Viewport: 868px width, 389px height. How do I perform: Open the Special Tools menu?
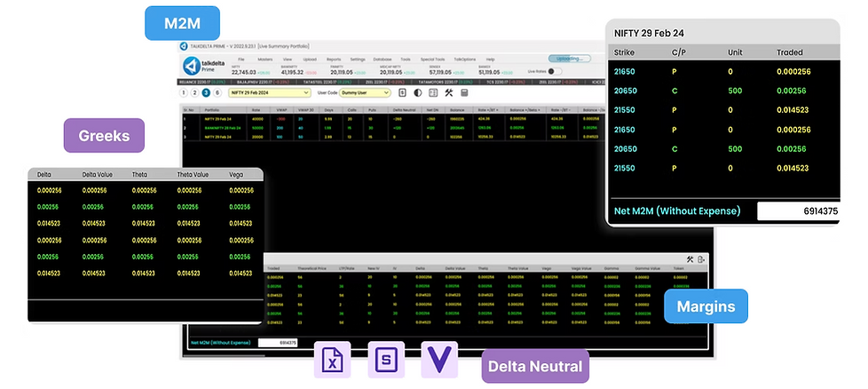pos(432,60)
